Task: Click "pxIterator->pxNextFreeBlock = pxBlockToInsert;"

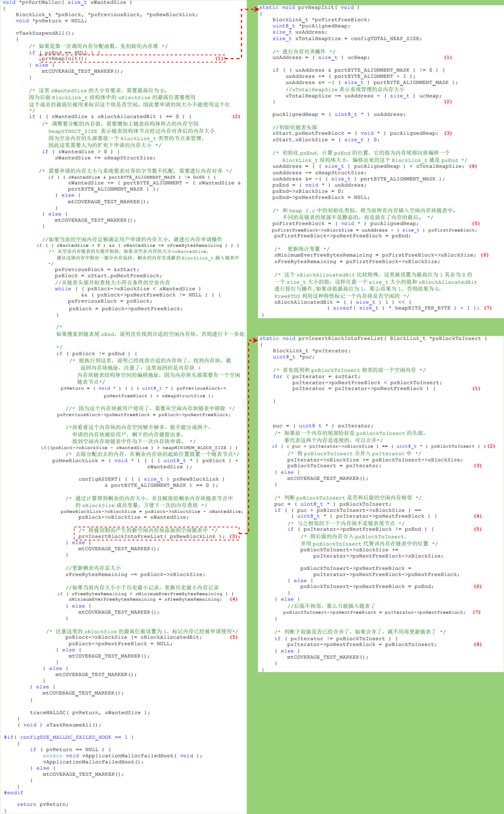Action: pyautogui.click(x=362, y=645)
